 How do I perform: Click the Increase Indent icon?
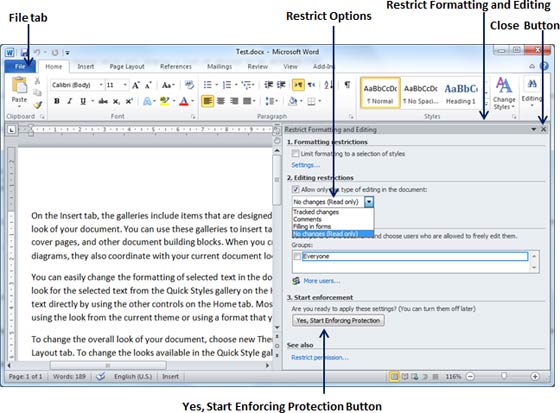click(281, 85)
